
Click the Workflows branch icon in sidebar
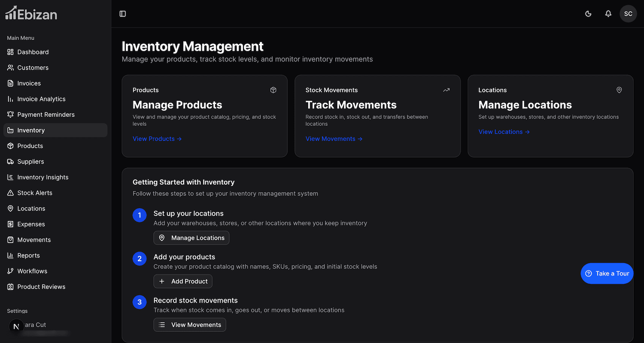tap(11, 271)
